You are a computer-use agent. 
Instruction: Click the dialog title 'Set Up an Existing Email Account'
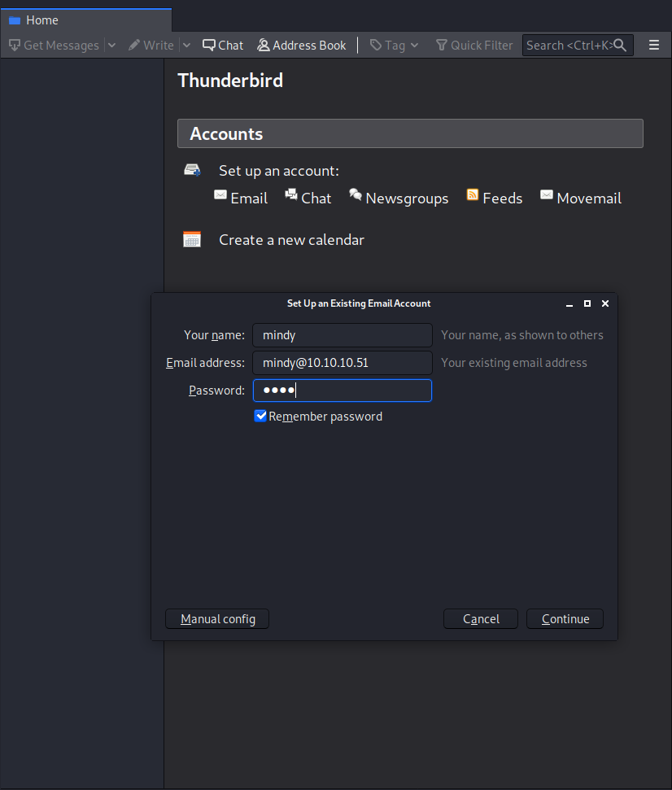[359, 303]
